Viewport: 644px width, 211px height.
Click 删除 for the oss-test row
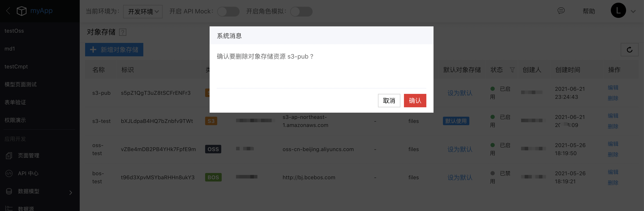point(613,155)
